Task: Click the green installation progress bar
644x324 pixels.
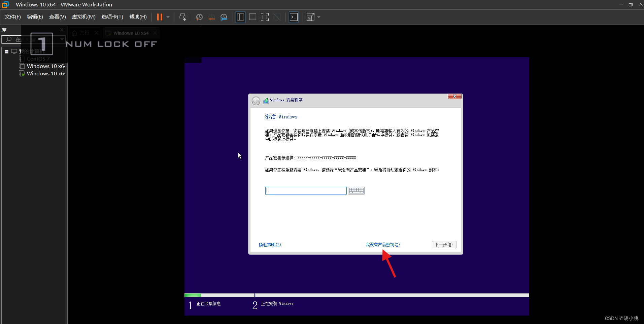Action: coord(193,295)
